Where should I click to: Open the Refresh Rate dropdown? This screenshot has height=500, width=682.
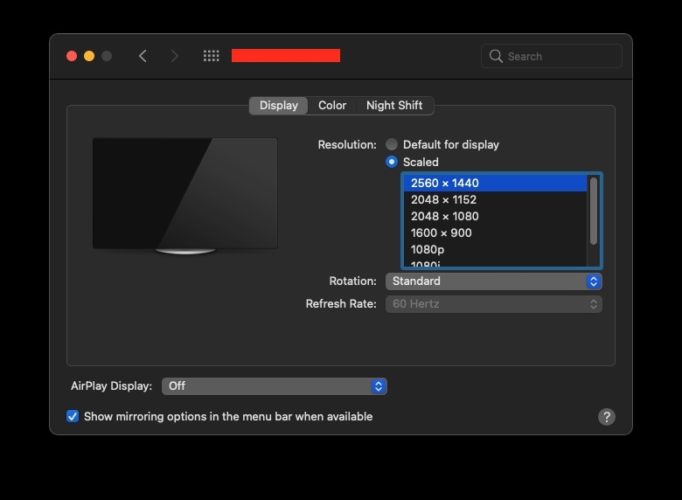pyautogui.click(x=494, y=304)
